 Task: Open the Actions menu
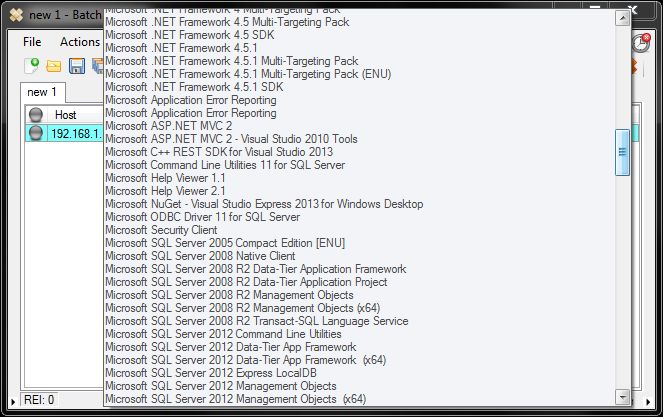(80, 42)
